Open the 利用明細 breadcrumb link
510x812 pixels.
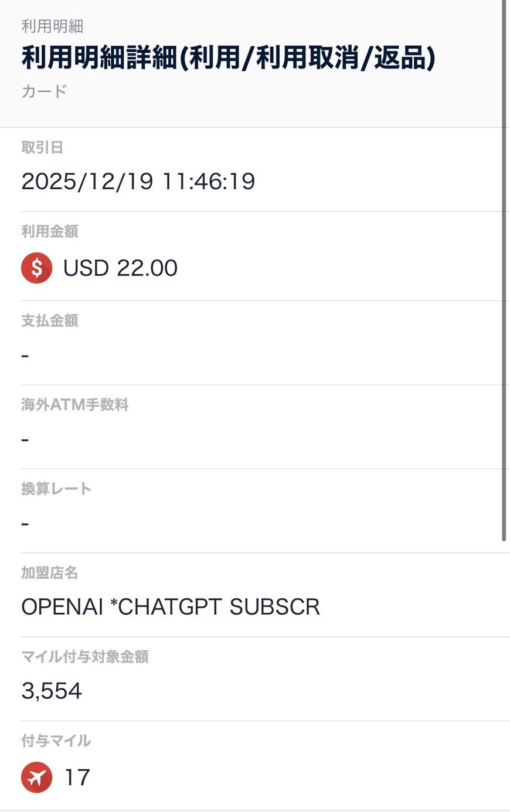tap(52, 26)
